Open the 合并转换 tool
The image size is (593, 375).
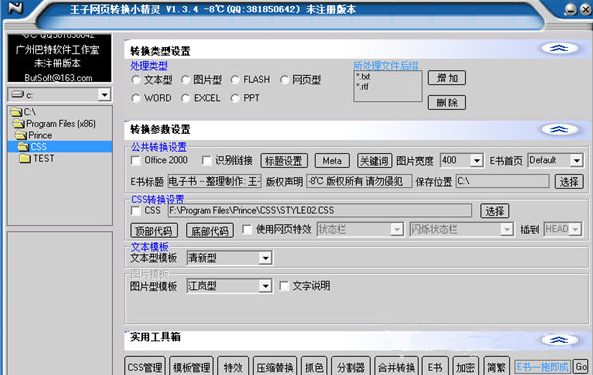[x=396, y=367]
